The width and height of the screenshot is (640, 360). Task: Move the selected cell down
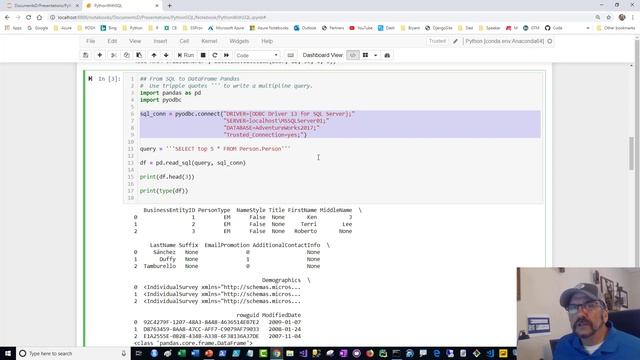[166, 55]
